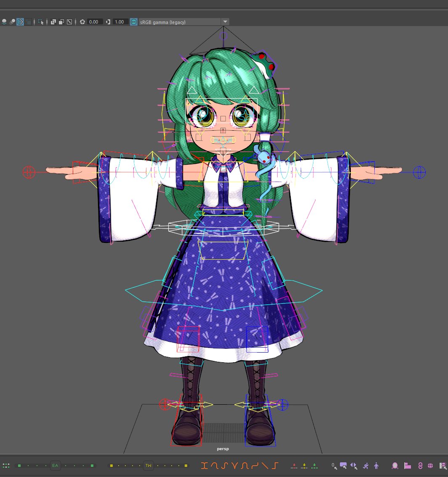Select the orange arc-shaped tangent icon
The width and height of the screenshot is (448, 477).
(x=215, y=465)
